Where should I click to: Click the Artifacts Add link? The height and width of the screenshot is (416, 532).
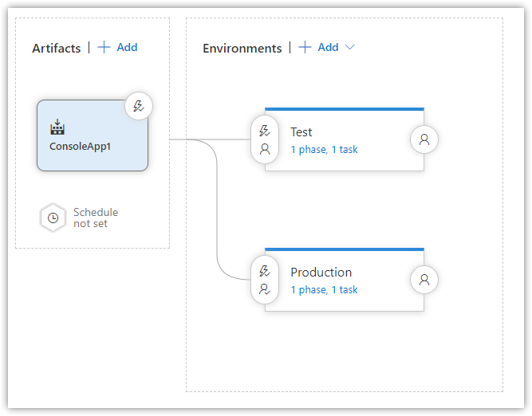pyautogui.click(x=127, y=47)
